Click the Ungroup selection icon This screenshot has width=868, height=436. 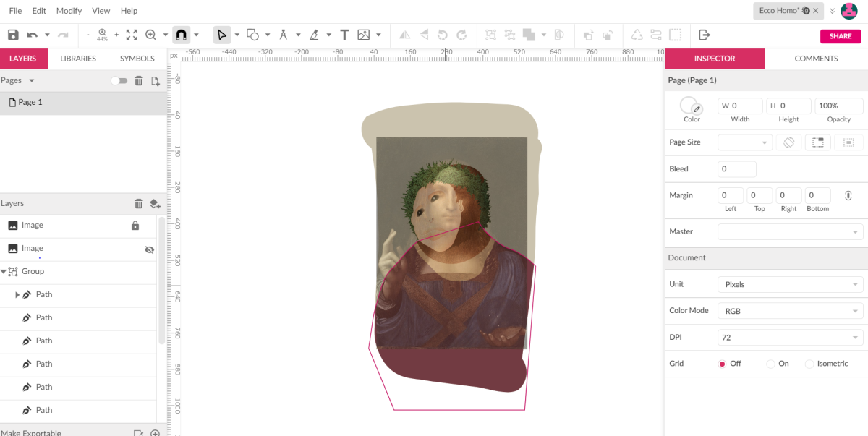tap(510, 35)
